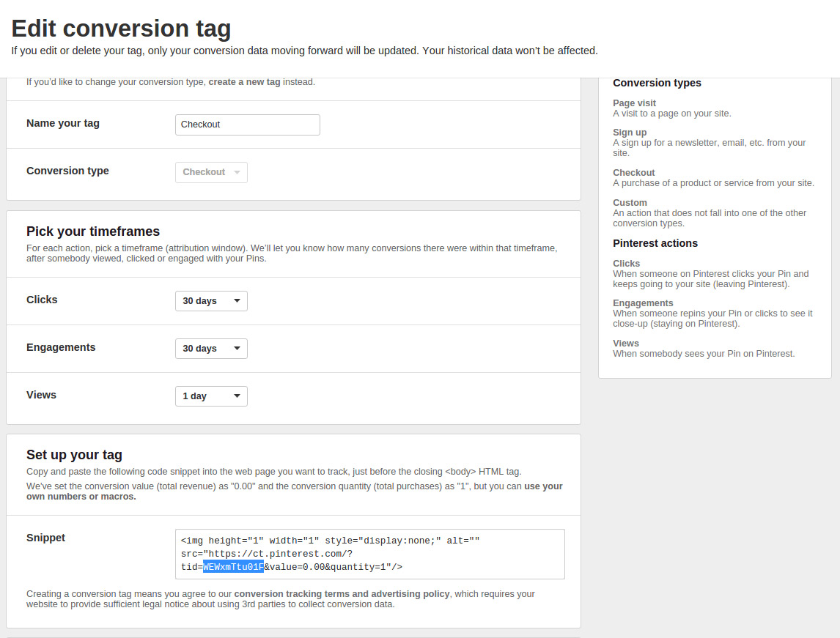Click 'Engagements' definition title in sidebar
The image size is (840, 638).
coord(643,303)
